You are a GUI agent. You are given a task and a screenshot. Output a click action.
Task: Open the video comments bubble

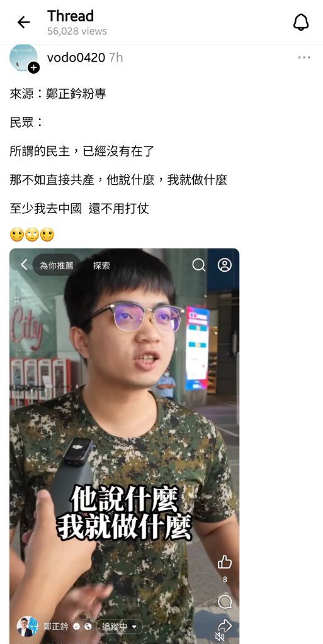pyautogui.click(x=225, y=602)
